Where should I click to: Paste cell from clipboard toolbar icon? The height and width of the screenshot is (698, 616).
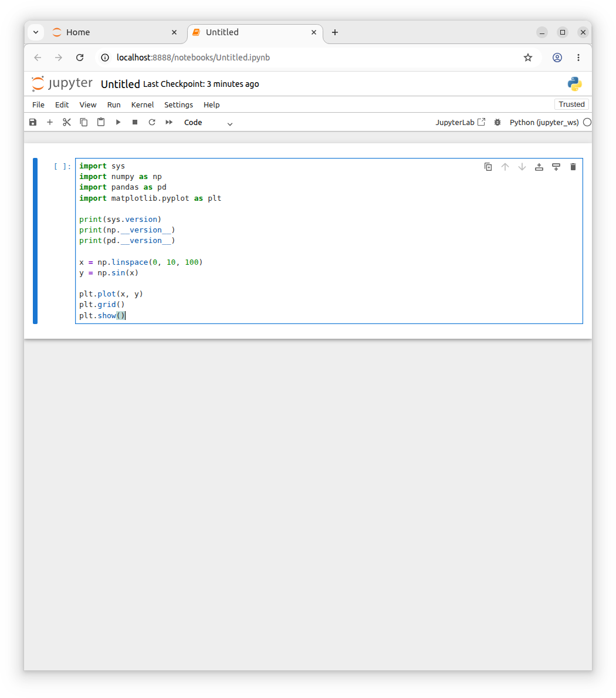click(101, 122)
